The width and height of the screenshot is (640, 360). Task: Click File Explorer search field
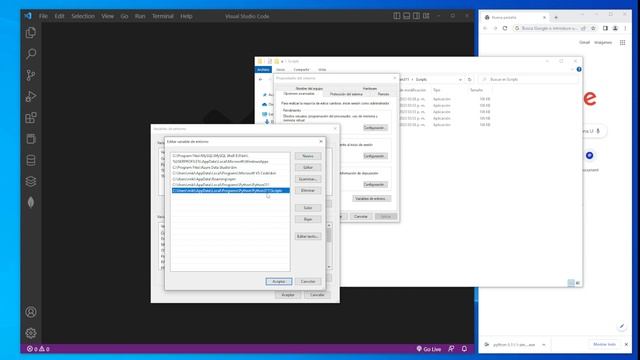(x=529, y=80)
